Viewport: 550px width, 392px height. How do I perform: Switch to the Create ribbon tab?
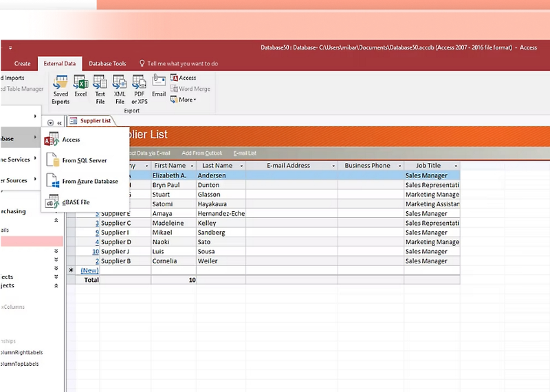pos(23,63)
